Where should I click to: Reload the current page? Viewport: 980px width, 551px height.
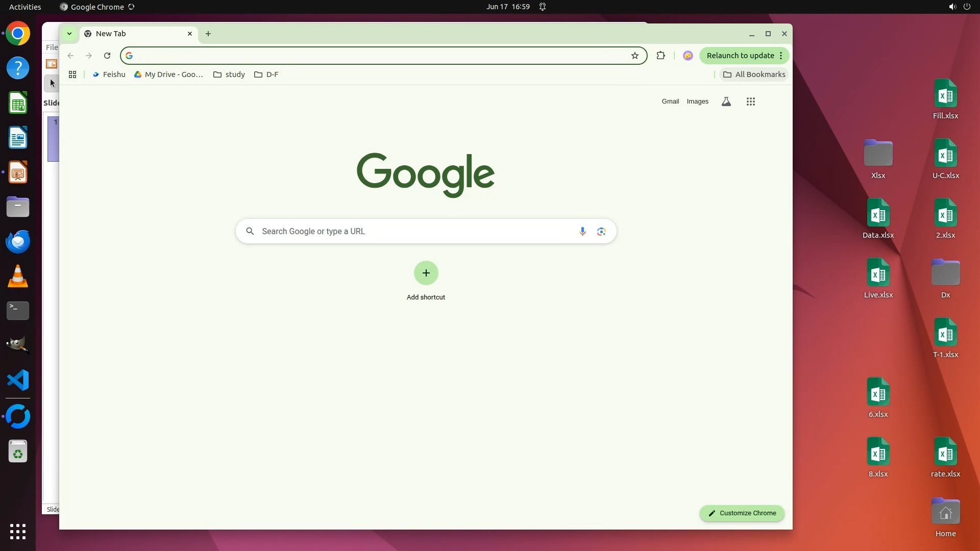click(x=107, y=56)
